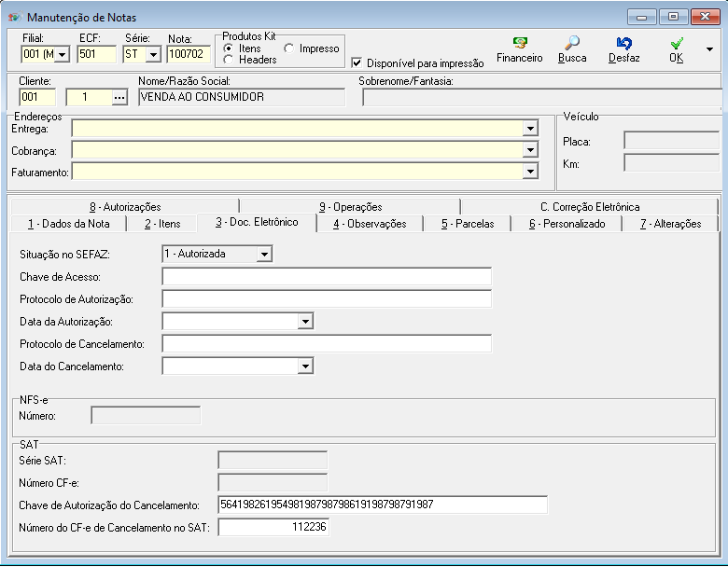This screenshot has height=567, width=728.
Task: Click the Financeiro money icon
Action: [x=520, y=43]
